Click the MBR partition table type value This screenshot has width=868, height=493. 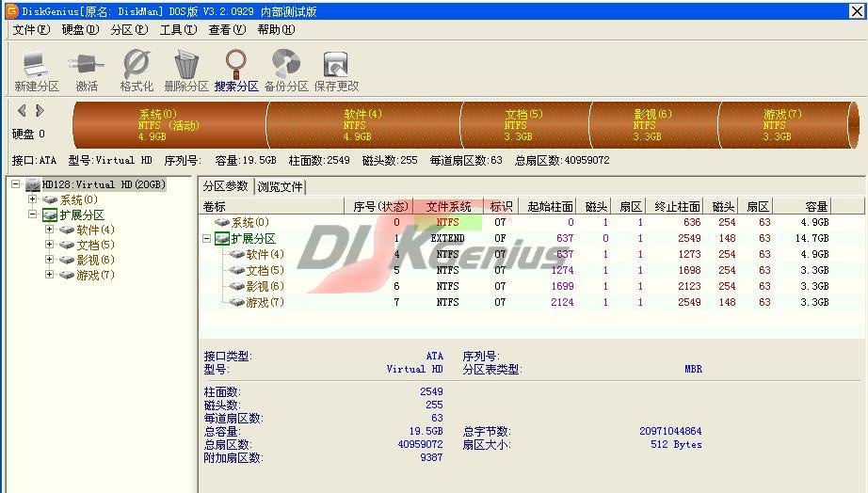click(693, 369)
